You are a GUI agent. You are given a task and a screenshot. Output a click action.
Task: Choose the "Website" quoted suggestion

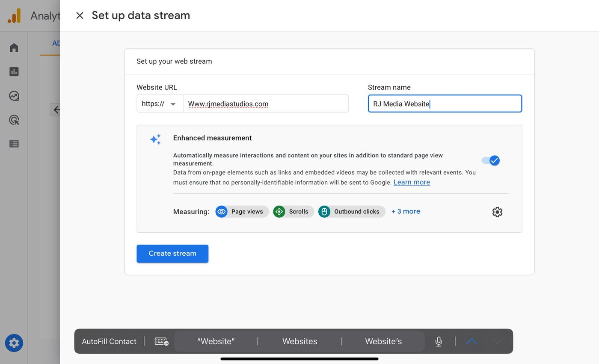point(216,341)
